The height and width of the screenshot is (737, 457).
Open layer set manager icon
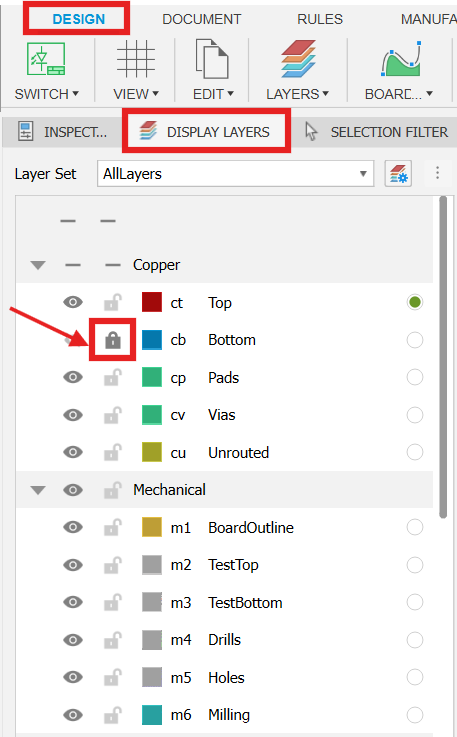(398, 174)
